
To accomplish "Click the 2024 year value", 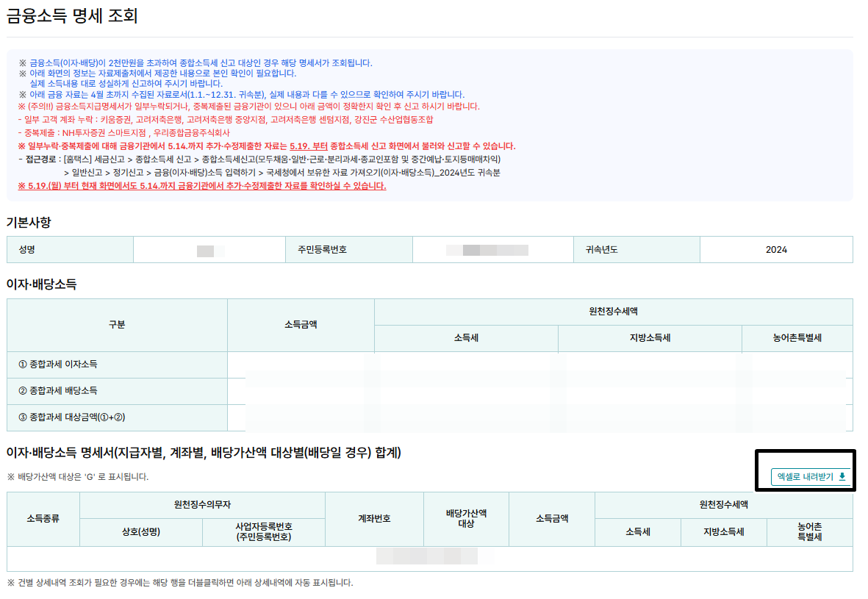I will pyautogui.click(x=776, y=250).
